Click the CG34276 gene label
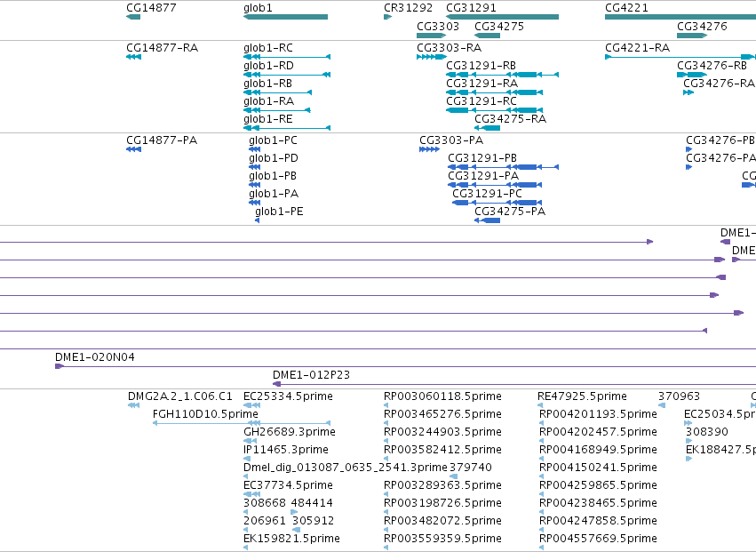 702,26
